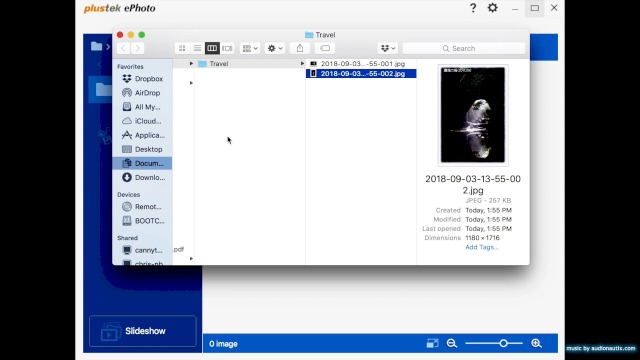
Task: Click the preview image thumbnail
Action: [x=473, y=115]
